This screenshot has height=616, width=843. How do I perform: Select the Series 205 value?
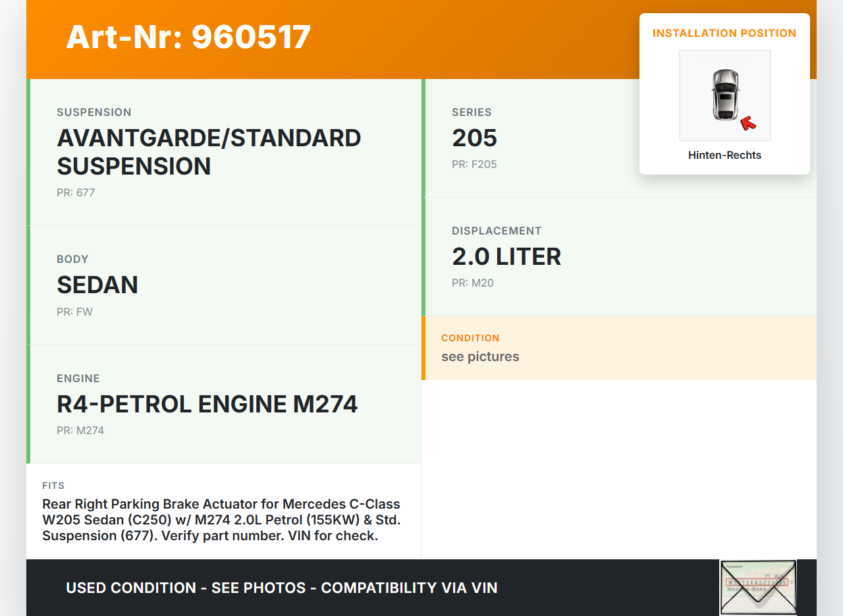click(474, 138)
